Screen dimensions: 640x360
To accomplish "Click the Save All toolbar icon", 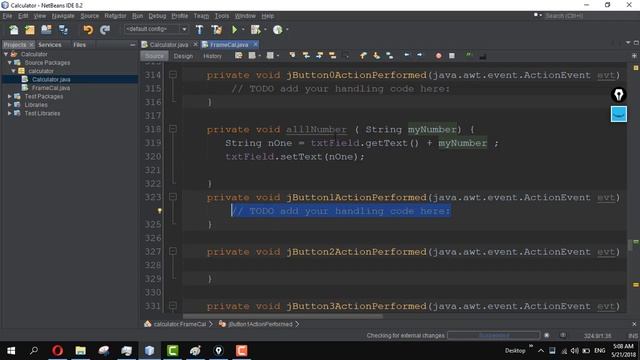I will pyautogui.click(x=63, y=30).
